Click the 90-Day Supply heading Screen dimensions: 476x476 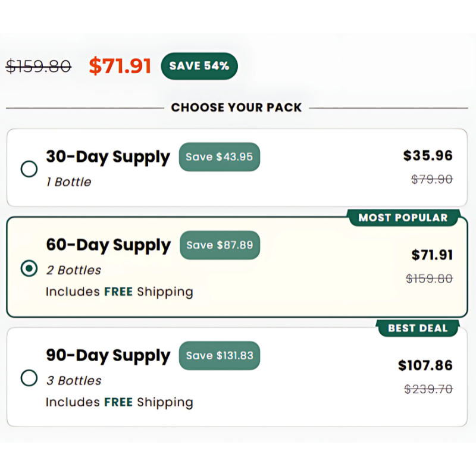(x=108, y=355)
